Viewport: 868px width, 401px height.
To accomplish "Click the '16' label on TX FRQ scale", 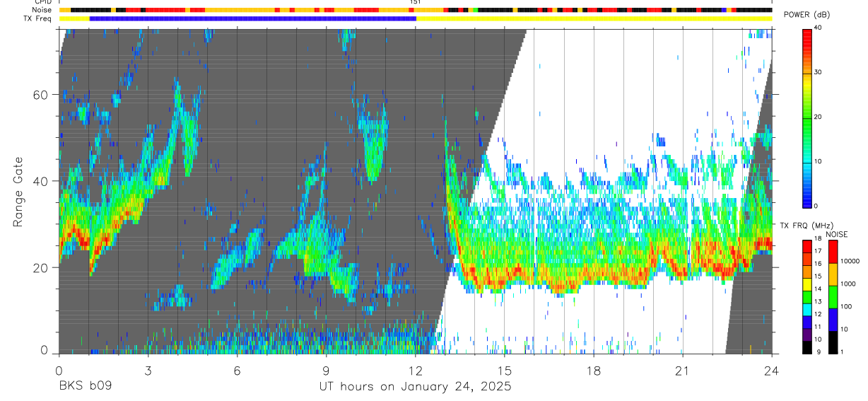I will 818,264.
